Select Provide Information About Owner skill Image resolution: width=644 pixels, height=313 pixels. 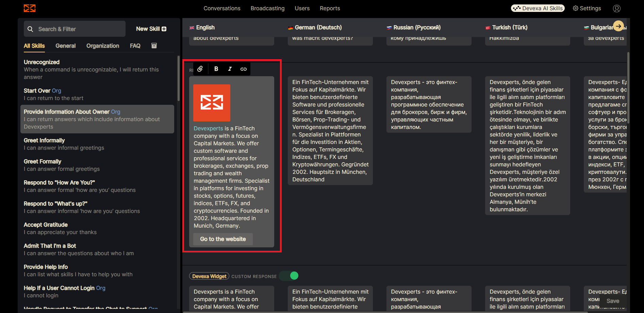coord(97,119)
